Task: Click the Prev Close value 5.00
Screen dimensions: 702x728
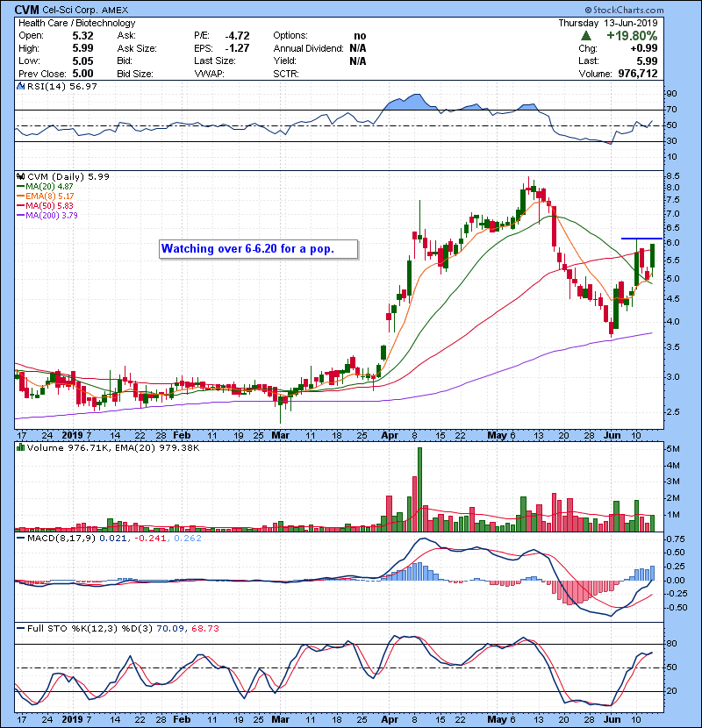Action: [x=82, y=74]
